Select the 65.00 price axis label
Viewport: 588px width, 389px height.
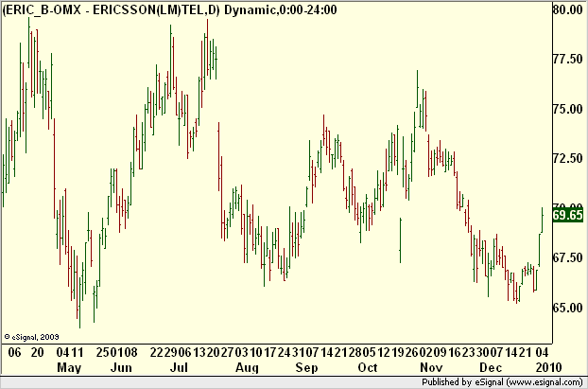click(x=568, y=308)
